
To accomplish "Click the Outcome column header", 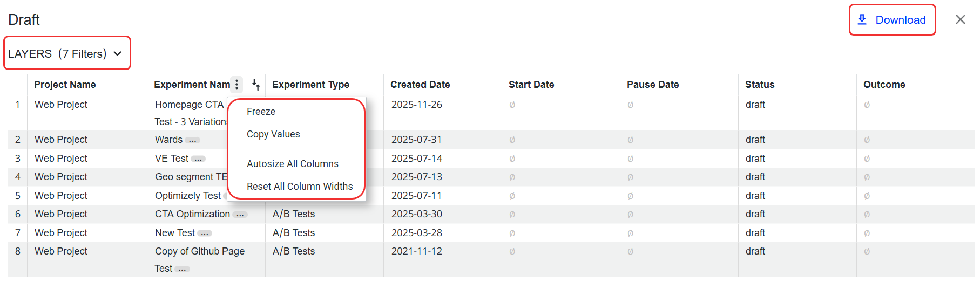I will pyautogui.click(x=884, y=85).
